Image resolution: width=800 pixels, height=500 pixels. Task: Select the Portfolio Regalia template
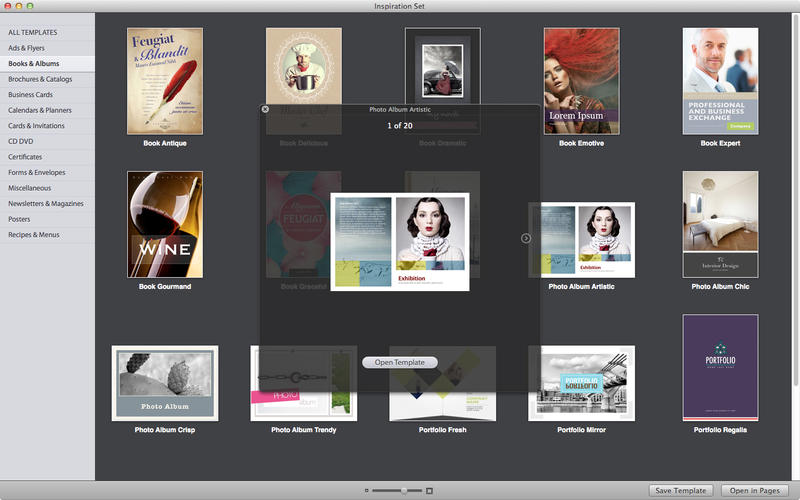pyautogui.click(x=720, y=367)
